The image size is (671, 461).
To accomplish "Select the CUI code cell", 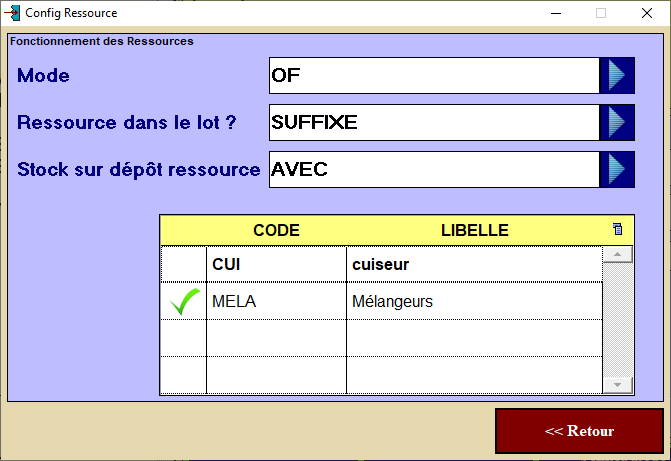I will [x=276, y=264].
